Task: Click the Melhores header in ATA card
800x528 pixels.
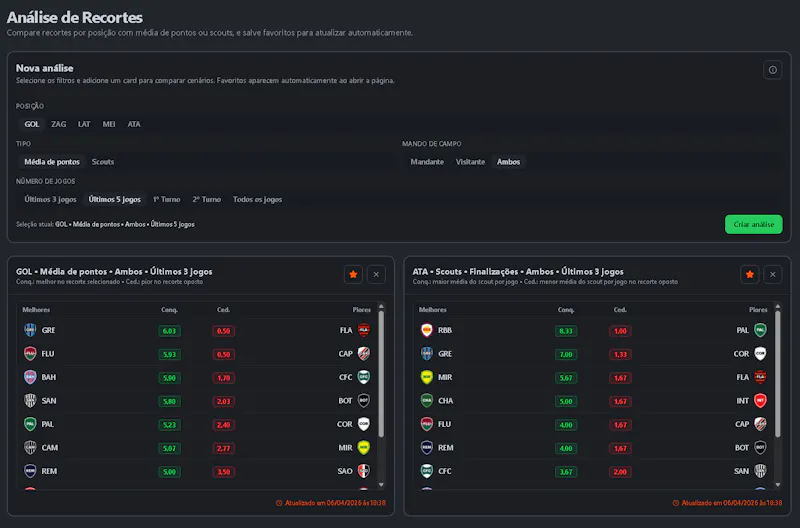Action: coord(433,310)
